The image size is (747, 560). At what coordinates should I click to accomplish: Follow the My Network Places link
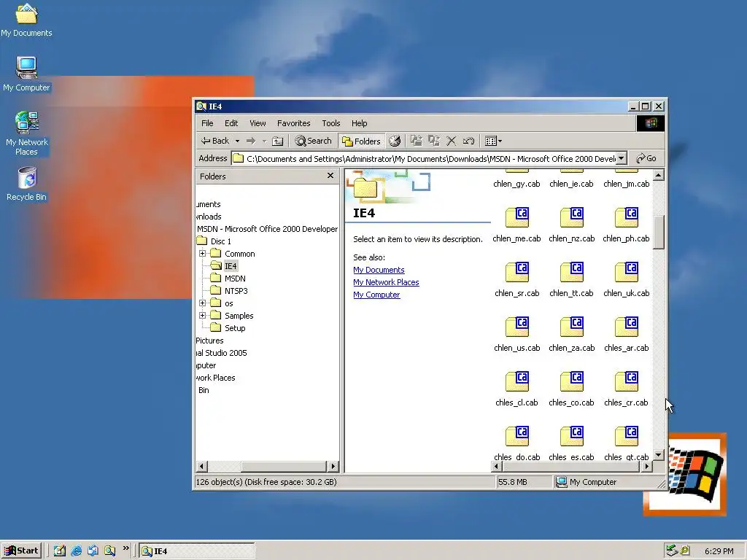click(x=386, y=282)
